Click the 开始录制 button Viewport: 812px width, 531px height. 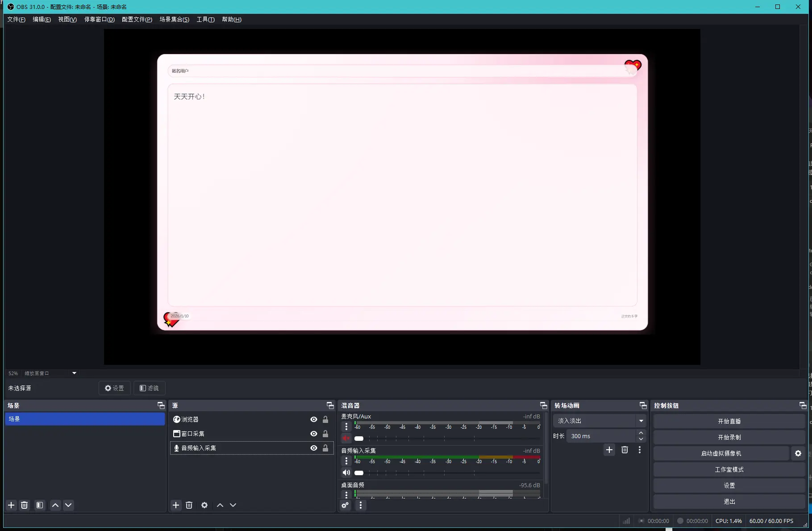point(729,437)
